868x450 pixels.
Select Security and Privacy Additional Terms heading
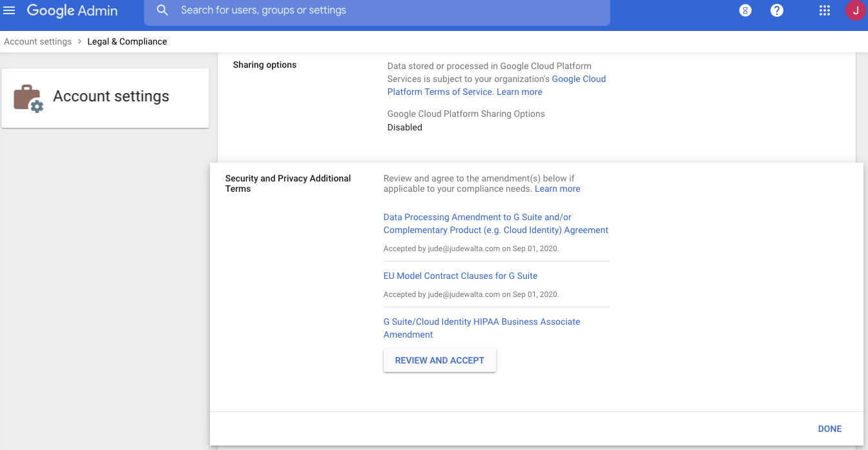click(288, 183)
